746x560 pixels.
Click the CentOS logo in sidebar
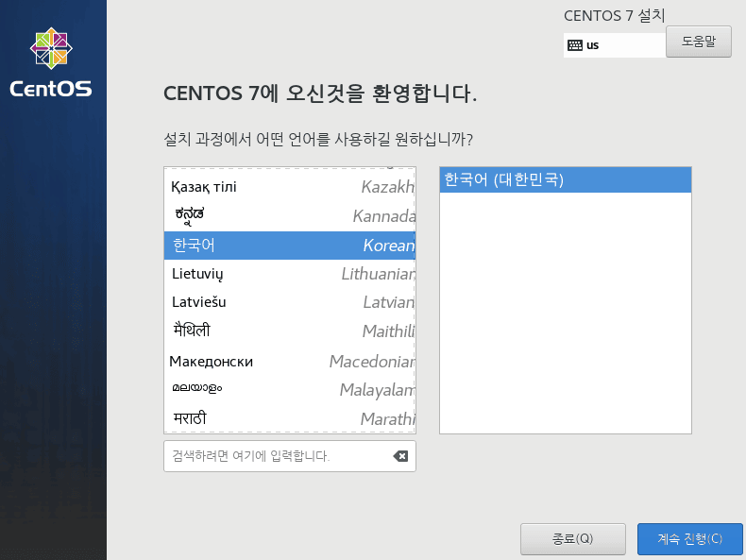51,62
